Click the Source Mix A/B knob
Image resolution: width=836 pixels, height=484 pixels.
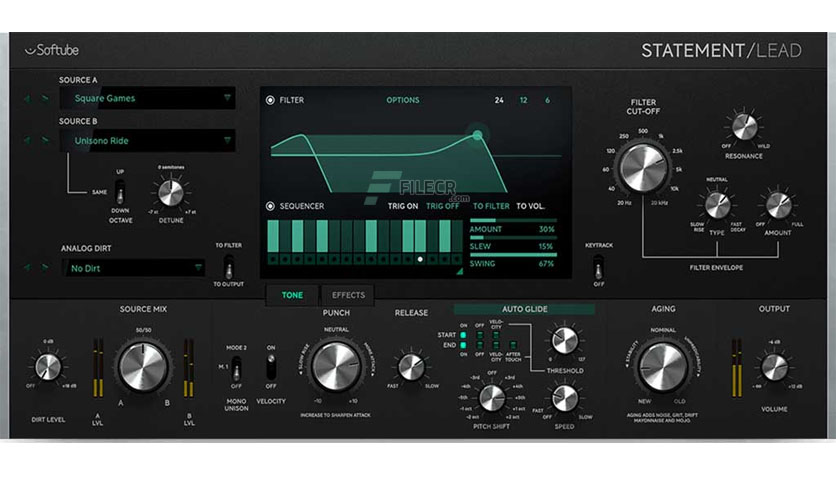coord(143,367)
